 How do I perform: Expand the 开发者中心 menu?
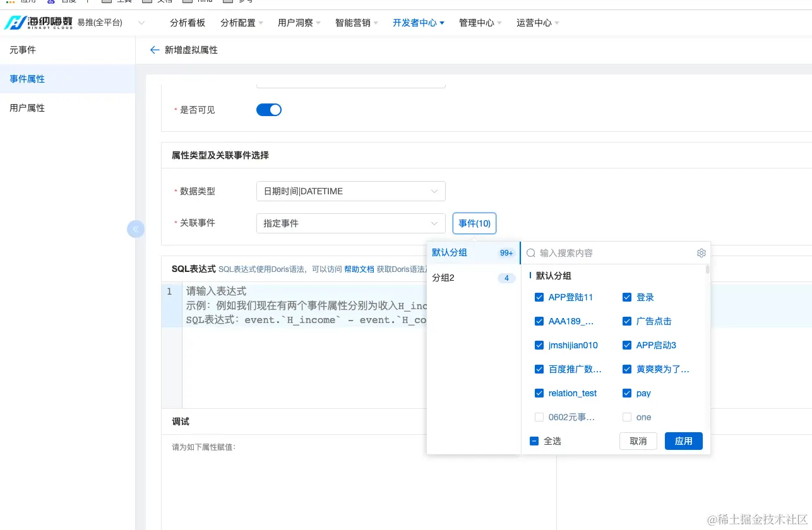(x=419, y=23)
